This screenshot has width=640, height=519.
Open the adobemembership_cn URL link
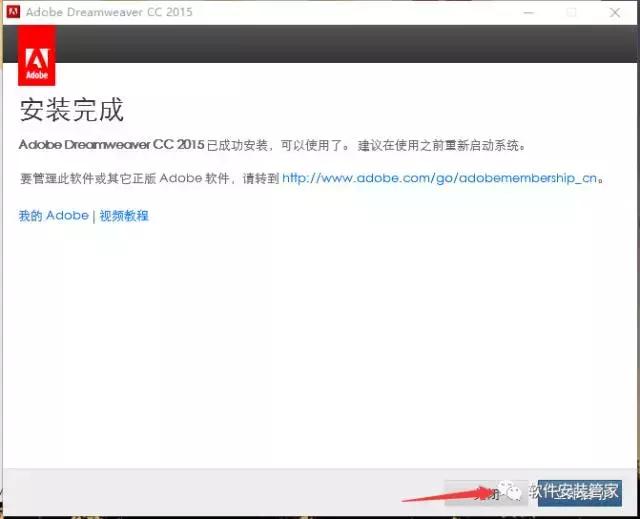click(440, 178)
